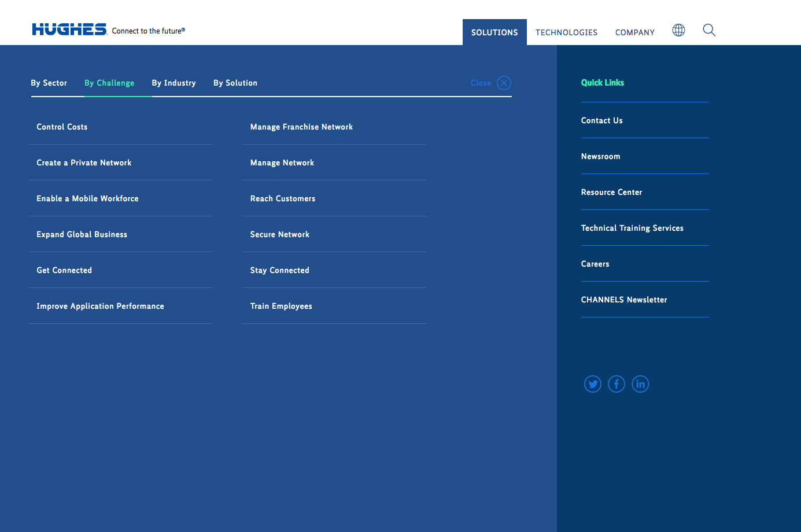Switch to the By Sector tab
The image size is (801, 532).
click(x=49, y=83)
